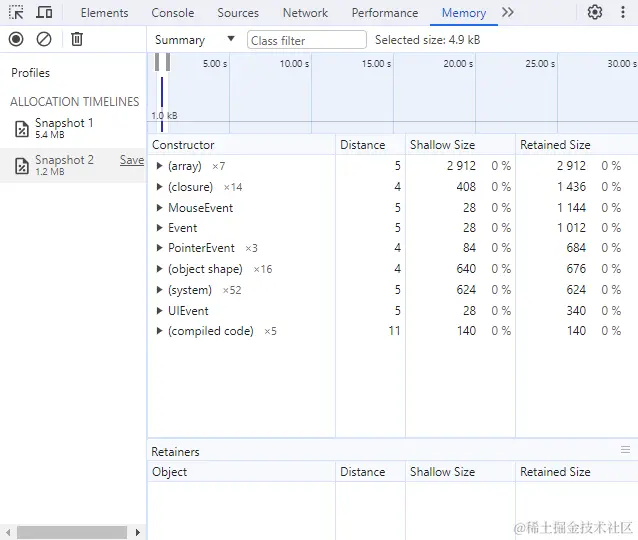Expand the (system) row
Image resolution: width=638 pixels, height=540 pixels.
[159, 290]
